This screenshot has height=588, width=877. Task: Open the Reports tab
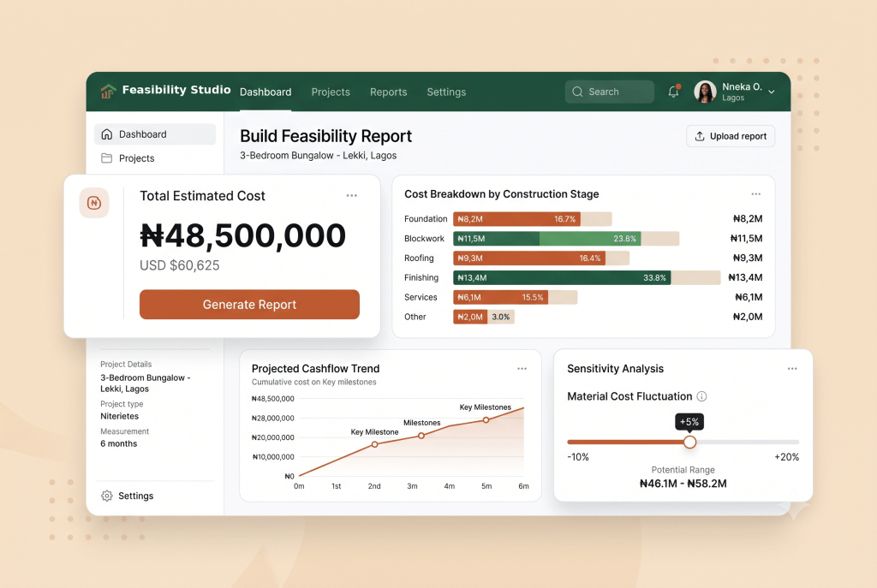(388, 92)
